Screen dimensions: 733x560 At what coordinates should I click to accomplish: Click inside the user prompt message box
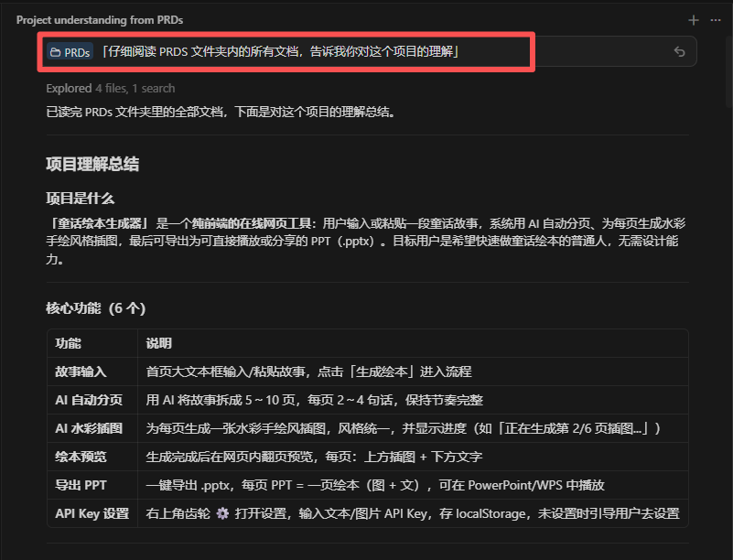[366, 52]
